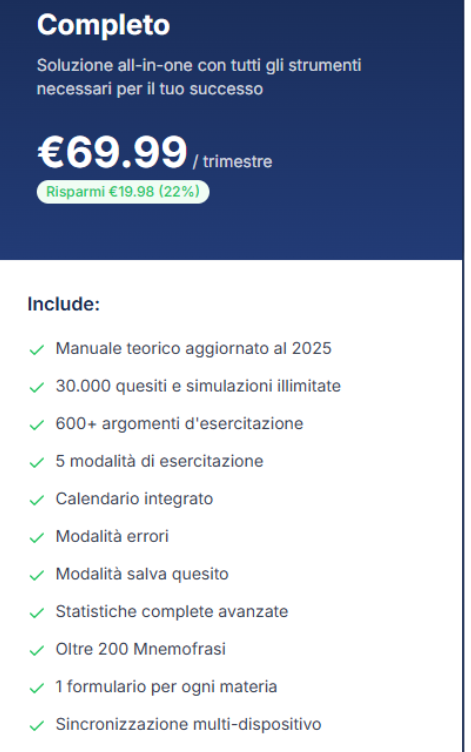Screen dimensions: 471x752
Task: Click the Soluzione all-in-one description text
Action: [x=199, y=77]
